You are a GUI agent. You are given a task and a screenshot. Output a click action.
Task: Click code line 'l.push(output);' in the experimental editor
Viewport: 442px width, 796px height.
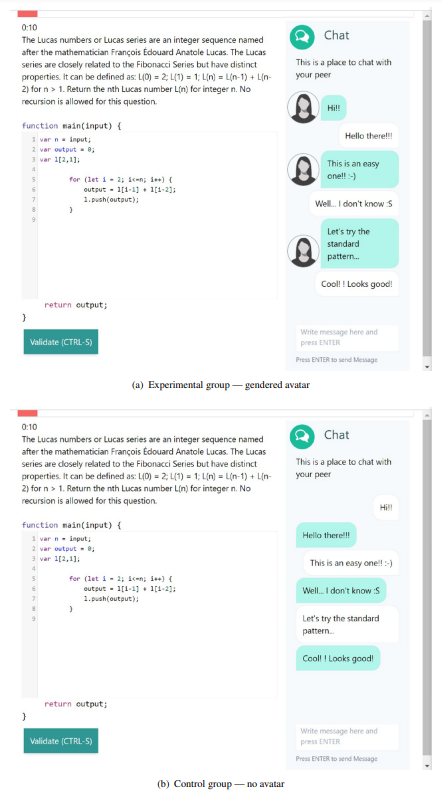tap(111, 200)
